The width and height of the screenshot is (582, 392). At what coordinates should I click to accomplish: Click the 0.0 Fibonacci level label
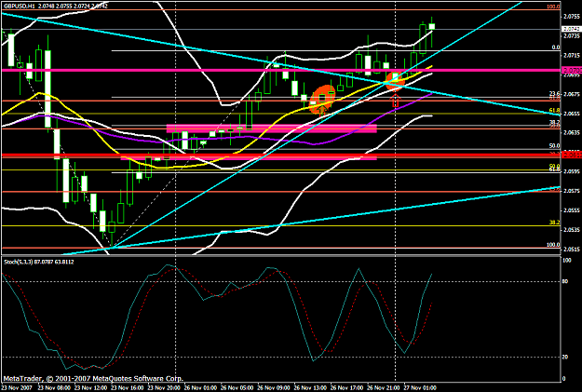click(556, 47)
